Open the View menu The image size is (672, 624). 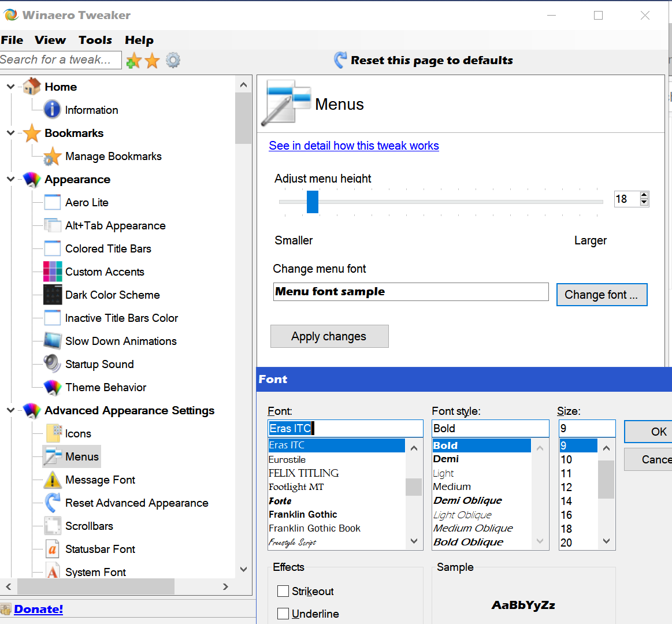(x=50, y=40)
